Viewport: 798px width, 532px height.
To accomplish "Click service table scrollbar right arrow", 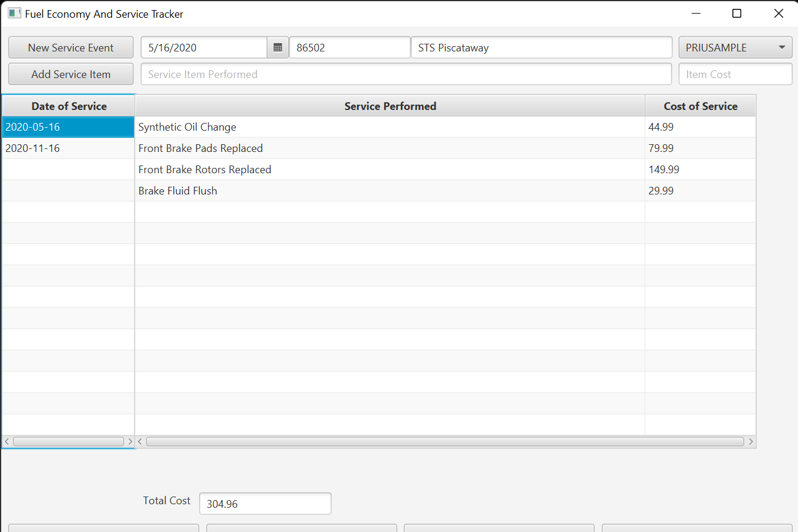I will [x=751, y=442].
